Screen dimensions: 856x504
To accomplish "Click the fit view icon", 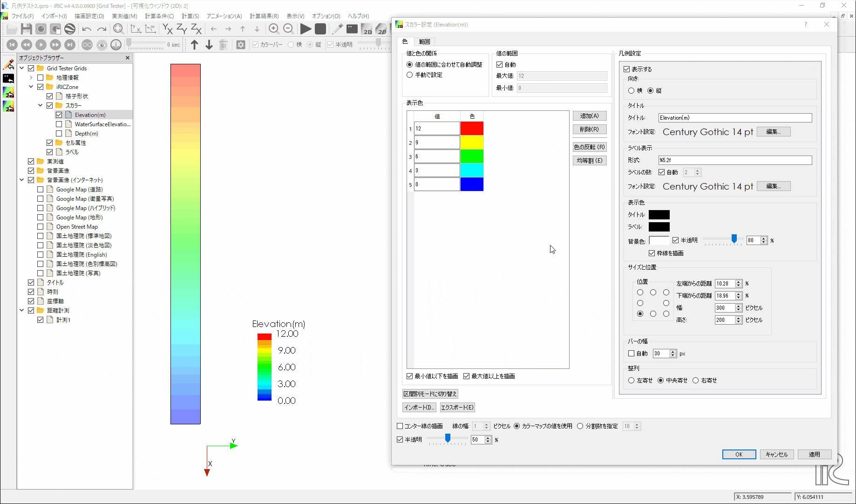I will [x=118, y=29].
